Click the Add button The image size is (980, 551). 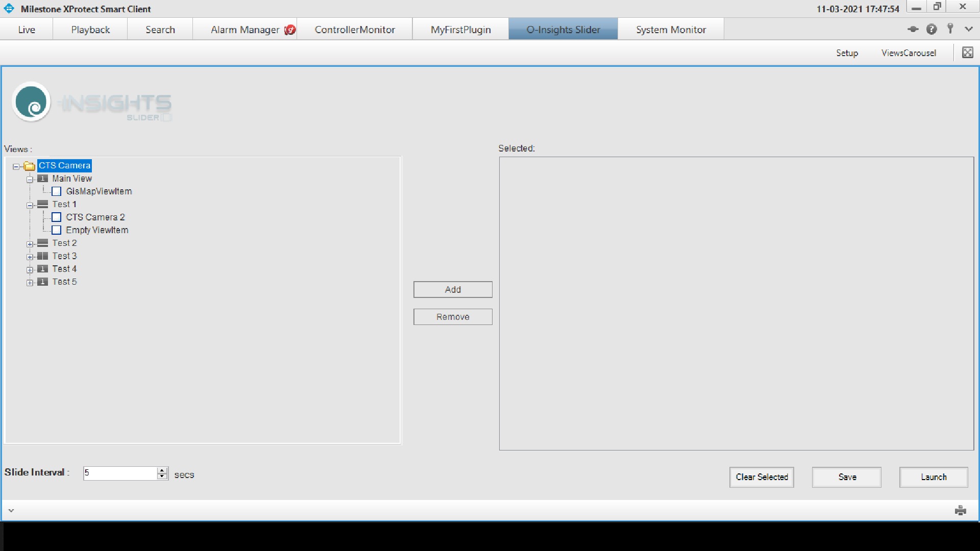453,289
